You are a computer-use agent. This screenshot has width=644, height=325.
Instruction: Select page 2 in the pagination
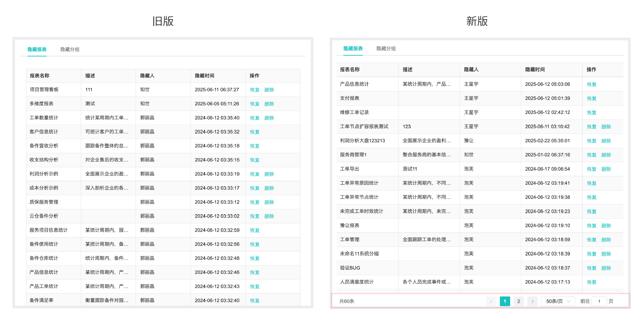[x=519, y=301]
